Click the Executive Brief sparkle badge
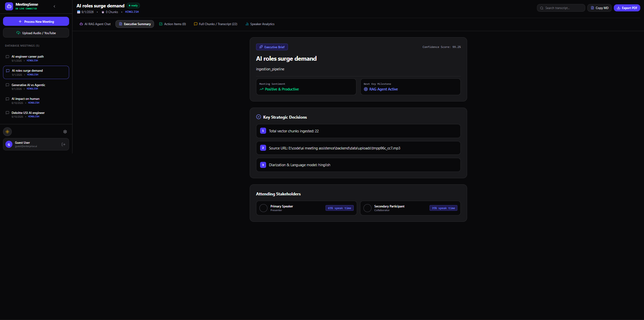This screenshot has width=644, height=320. pos(272,47)
